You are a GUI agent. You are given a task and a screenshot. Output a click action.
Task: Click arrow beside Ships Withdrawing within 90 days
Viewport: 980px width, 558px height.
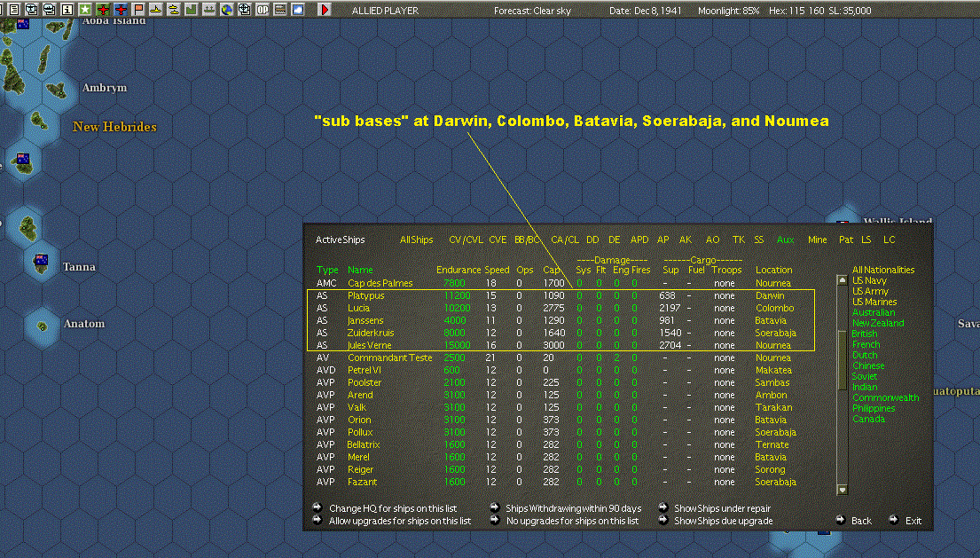(x=494, y=507)
